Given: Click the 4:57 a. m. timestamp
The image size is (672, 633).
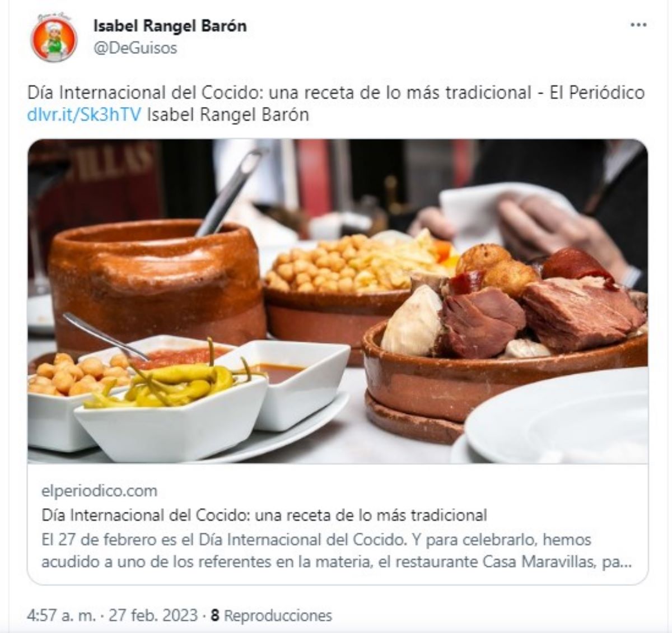Looking at the screenshot, I should coord(62,615).
